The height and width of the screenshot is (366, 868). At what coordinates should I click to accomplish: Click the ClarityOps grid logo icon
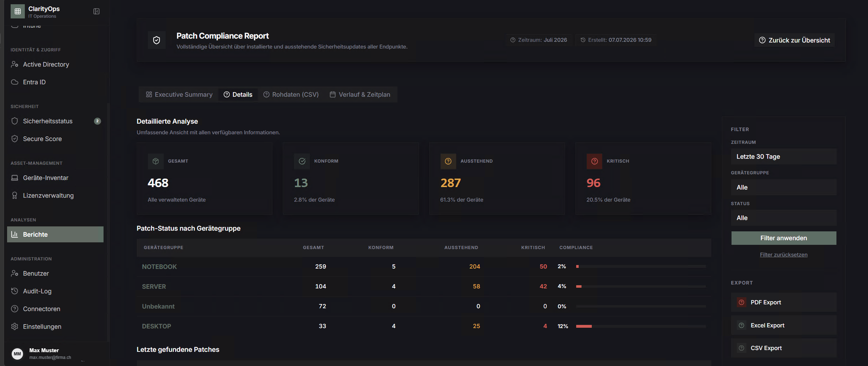[18, 11]
